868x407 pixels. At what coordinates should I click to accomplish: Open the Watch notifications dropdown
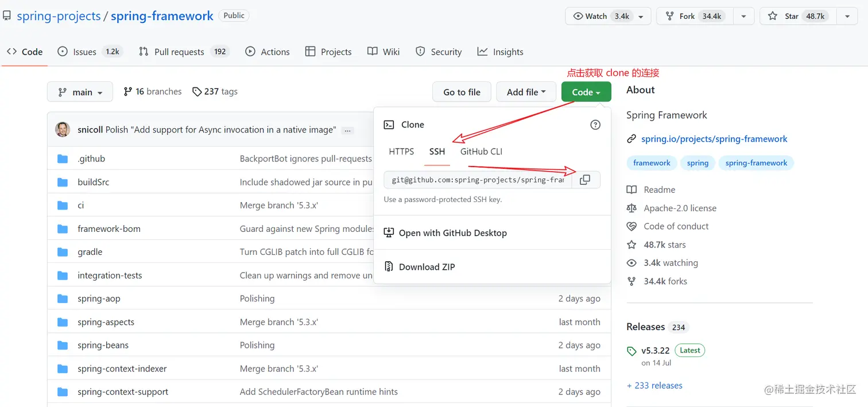[x=608, y=16]
